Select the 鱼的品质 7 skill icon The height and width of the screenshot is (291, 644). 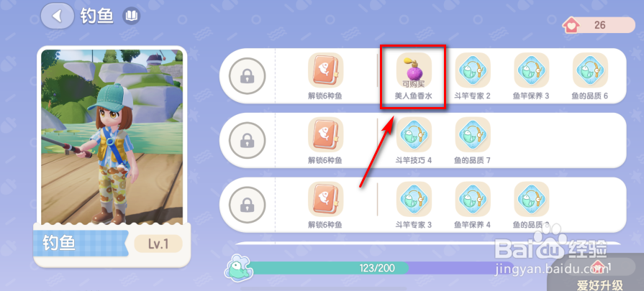click(473, 134)
